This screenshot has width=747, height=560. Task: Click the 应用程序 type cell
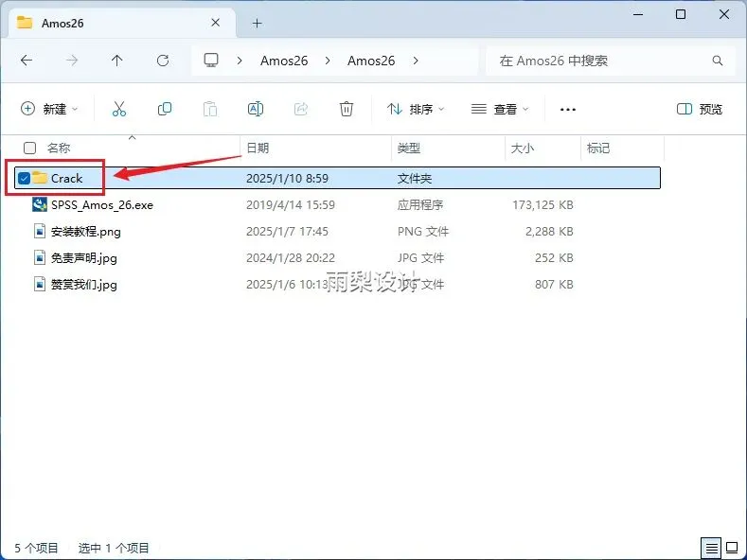click(420, 204)
